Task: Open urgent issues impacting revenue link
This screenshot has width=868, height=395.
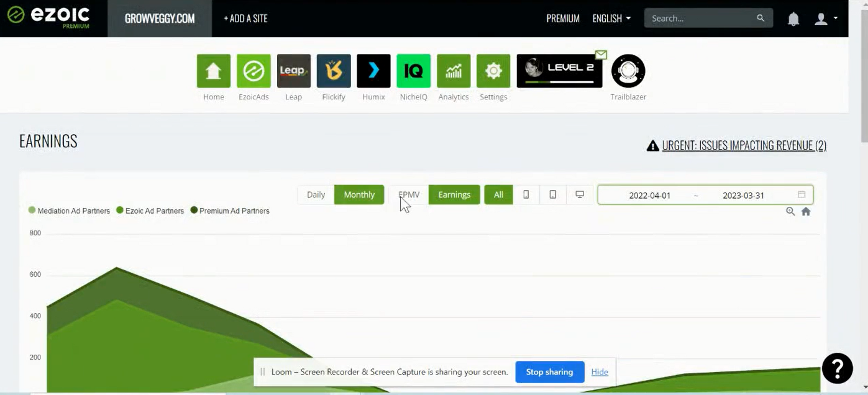Action: pyautogui.click(x=744, y=145)
